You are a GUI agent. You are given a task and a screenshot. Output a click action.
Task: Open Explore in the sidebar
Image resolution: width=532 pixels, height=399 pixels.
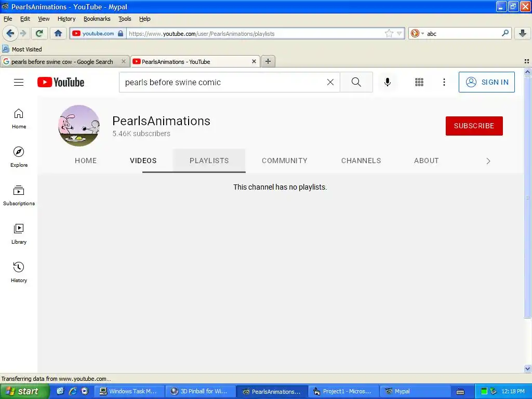click(19, 157)
